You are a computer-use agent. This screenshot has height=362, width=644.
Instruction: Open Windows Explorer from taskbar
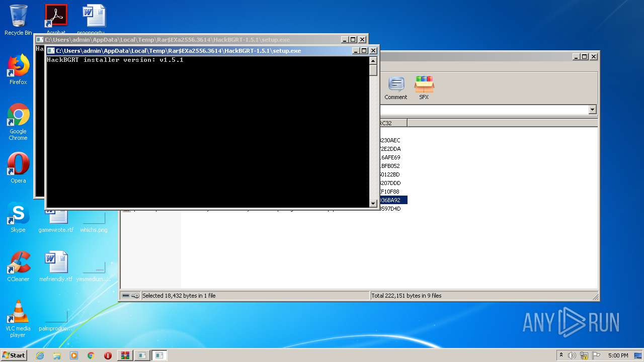pyautogui.click(x=57, y=355)
